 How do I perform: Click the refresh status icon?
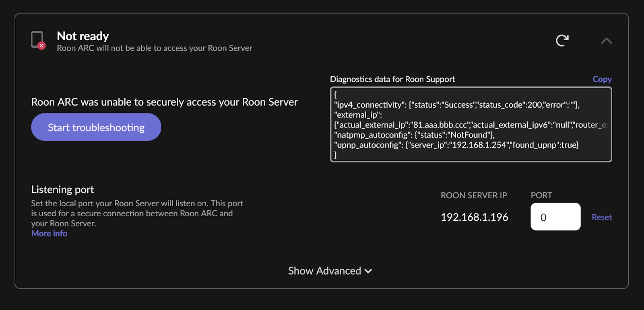(562, 40)
